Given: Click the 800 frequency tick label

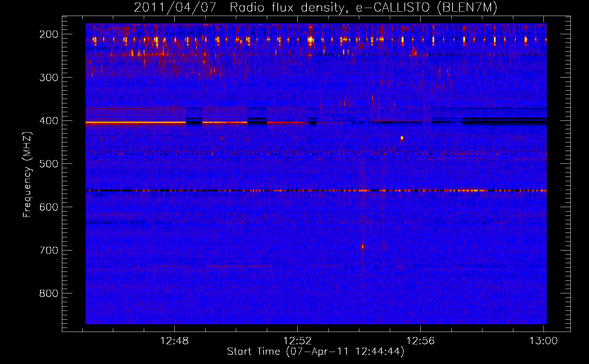Looking at the screenshot, I should click(x=49, y=293).
